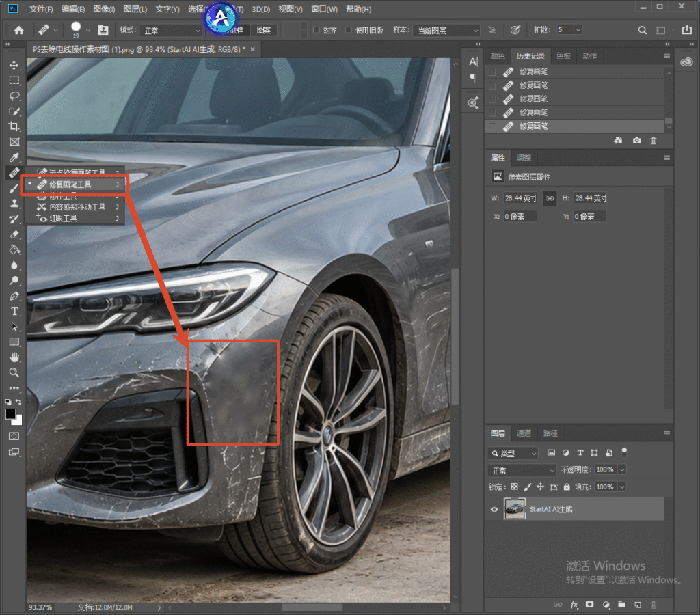Enable the 使用旧版 checkbox
Image resolution: width=700 pixels, height=615 pixels.
[x=349, y=30]
